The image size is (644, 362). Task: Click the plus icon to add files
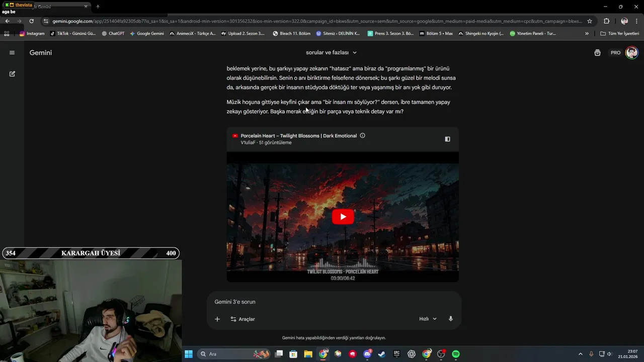(217, 319)
